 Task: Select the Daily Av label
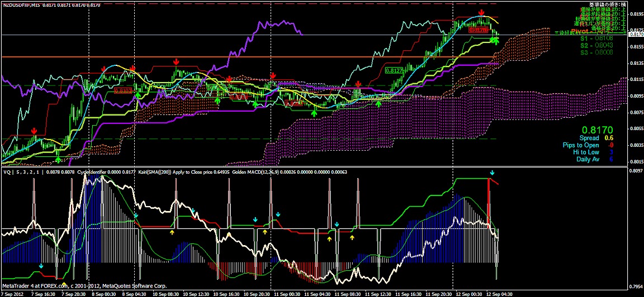point(588,159)
